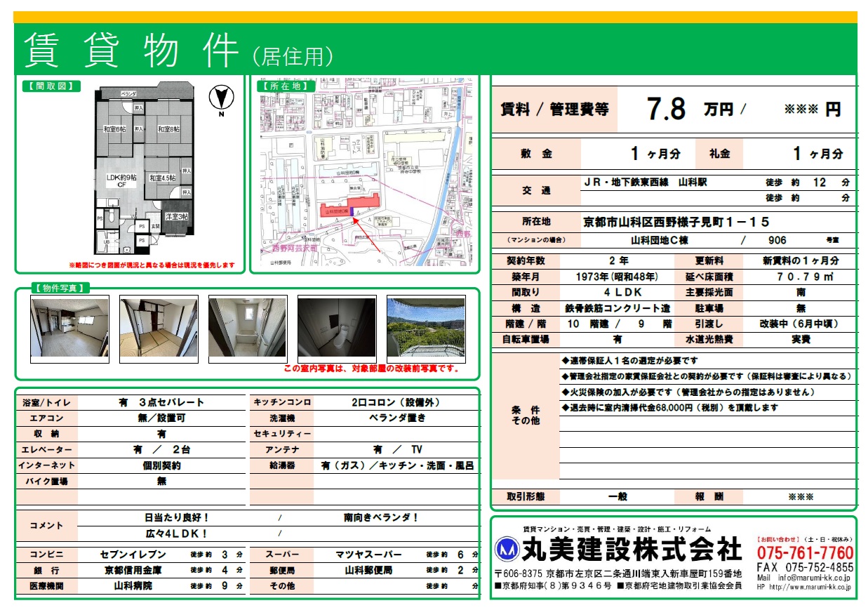Click the 【物件写真】 section label
Image resolution: width=868 pixels, height=610 pixels.
coord(60,288)
